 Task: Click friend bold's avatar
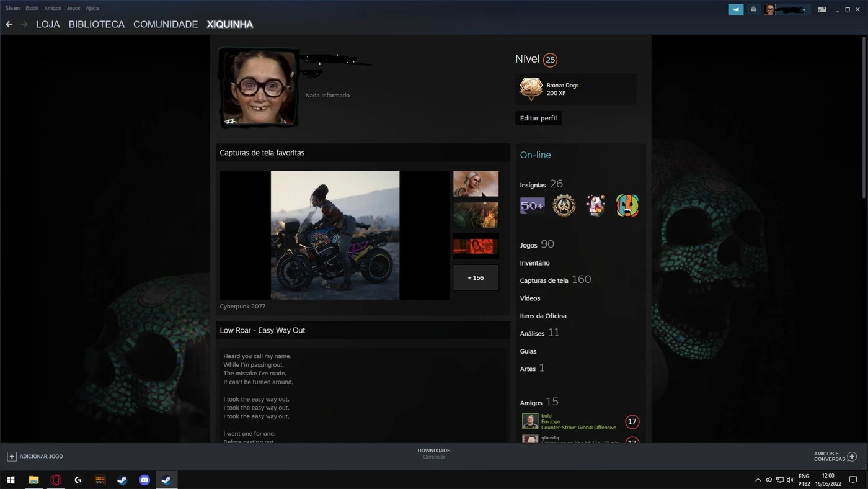[x=530, y=421]
